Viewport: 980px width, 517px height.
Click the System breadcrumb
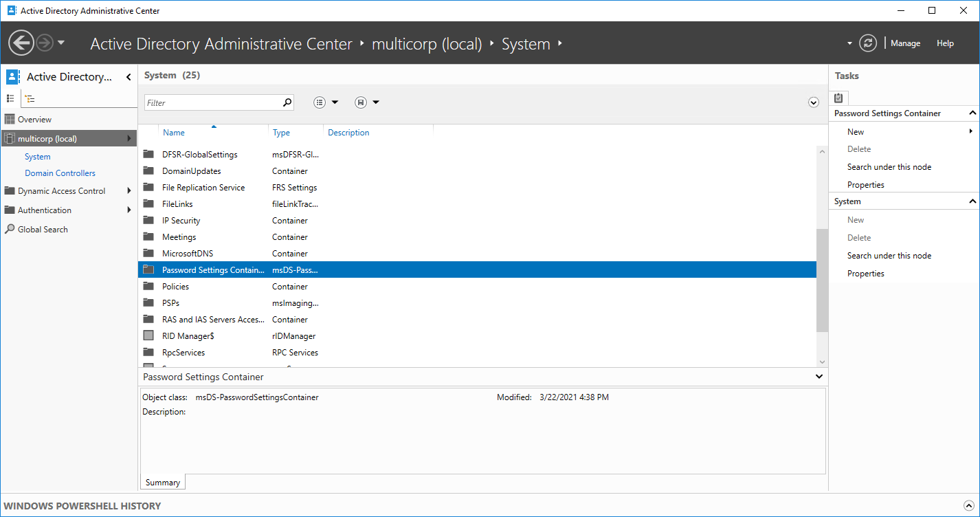(x=526, y=44)
